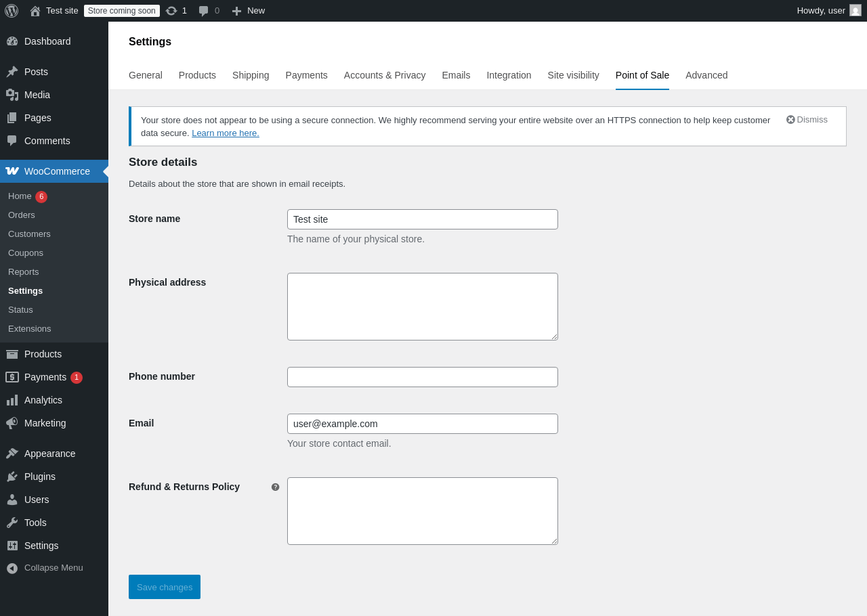The image size is (867, 616).
Task: Open WooCommerce Home submenu item
Action: click(x=20, y=196)
